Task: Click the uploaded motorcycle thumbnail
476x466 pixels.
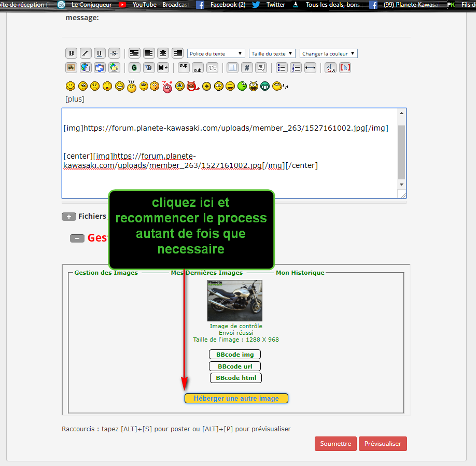Action: click(x=234, y=301)
